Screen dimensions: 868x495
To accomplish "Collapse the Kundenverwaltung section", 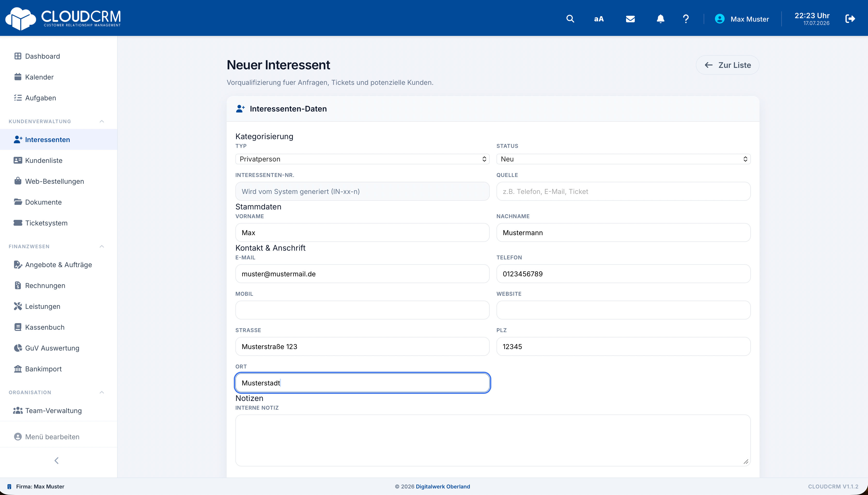I will tap(101, 121).
